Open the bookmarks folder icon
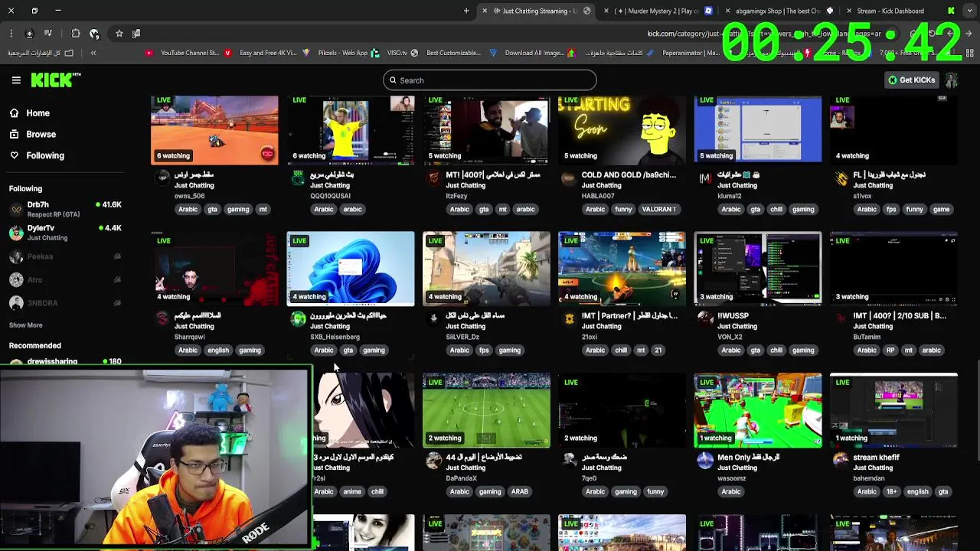 pos(69,53)
